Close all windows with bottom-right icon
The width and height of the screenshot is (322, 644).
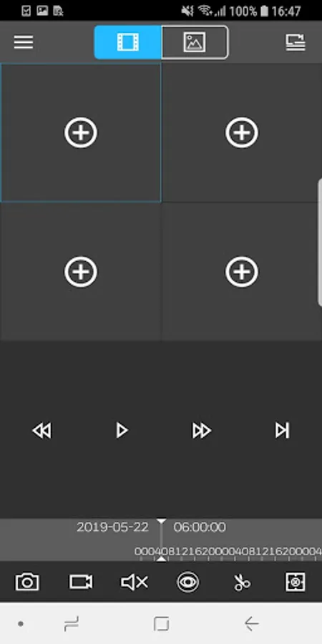[x=296, y=582]
